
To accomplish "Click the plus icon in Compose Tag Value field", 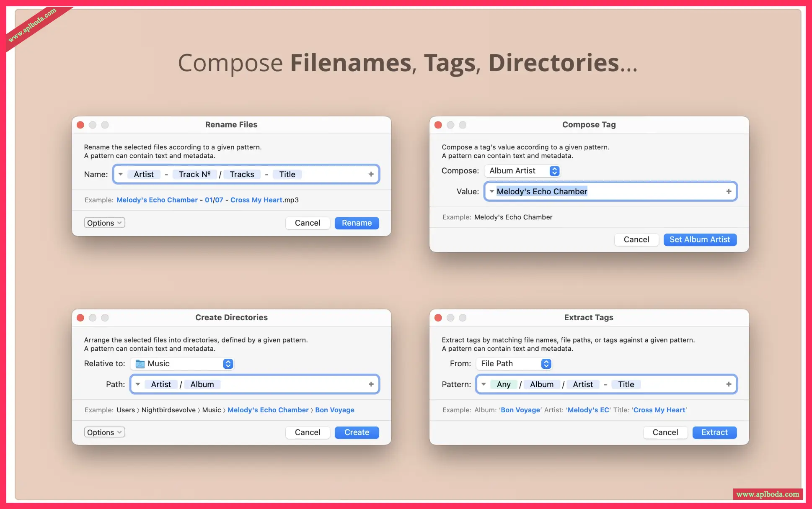I will [729, 191].
